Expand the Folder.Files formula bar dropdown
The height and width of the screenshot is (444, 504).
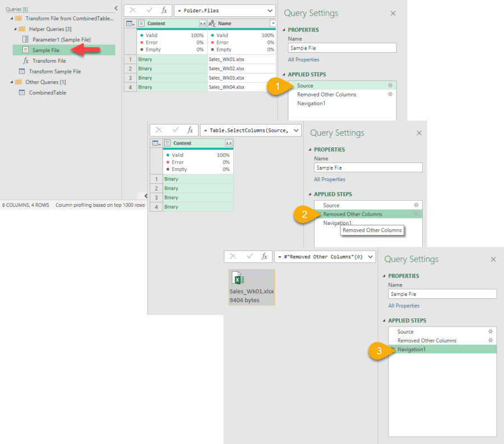(270, 10)
